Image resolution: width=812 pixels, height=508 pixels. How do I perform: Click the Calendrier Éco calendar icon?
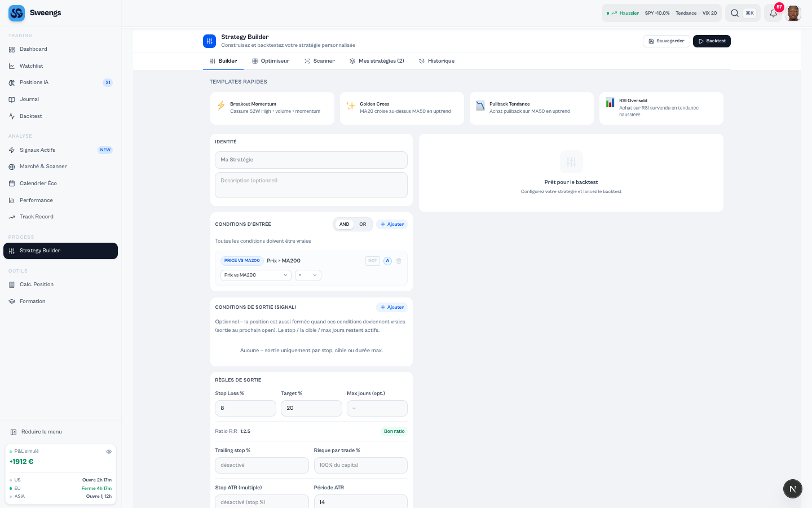click(12, 183)
